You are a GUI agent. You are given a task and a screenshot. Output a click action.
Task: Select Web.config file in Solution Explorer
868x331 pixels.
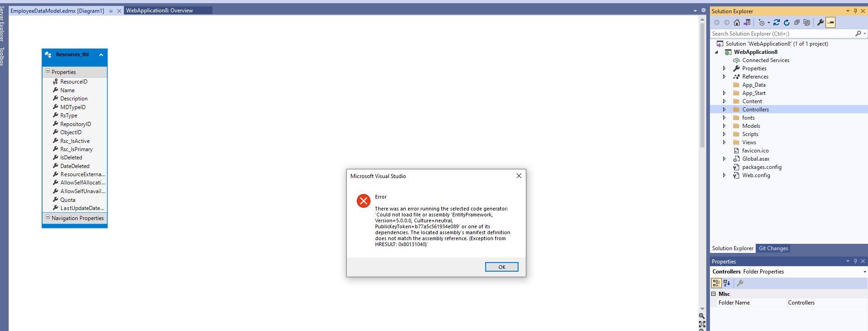tap(756, 175)
